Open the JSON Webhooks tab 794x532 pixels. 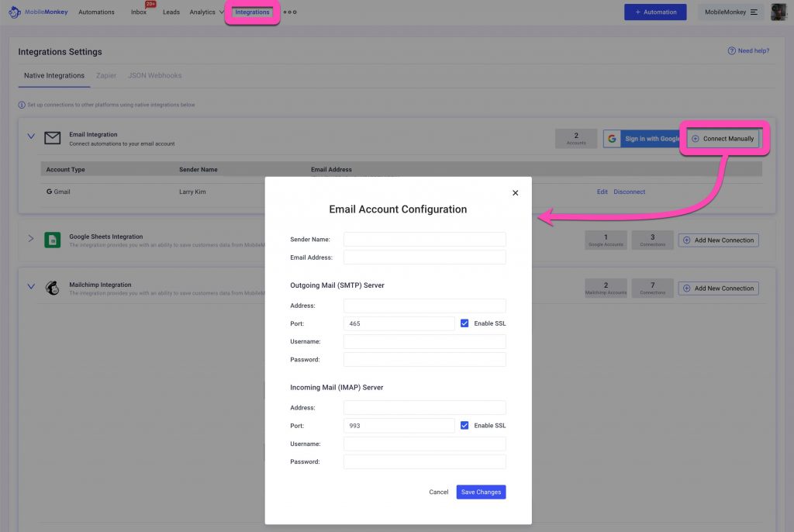click(x=154, y=76)
